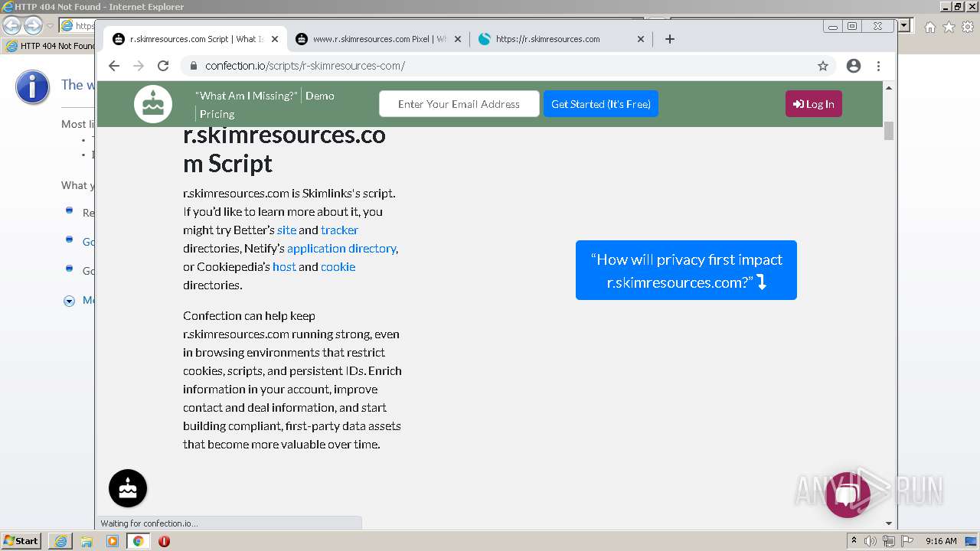Open the floating black cake widget
The image size is (980, 551).
pyautogui.click(x=128, y=488)
